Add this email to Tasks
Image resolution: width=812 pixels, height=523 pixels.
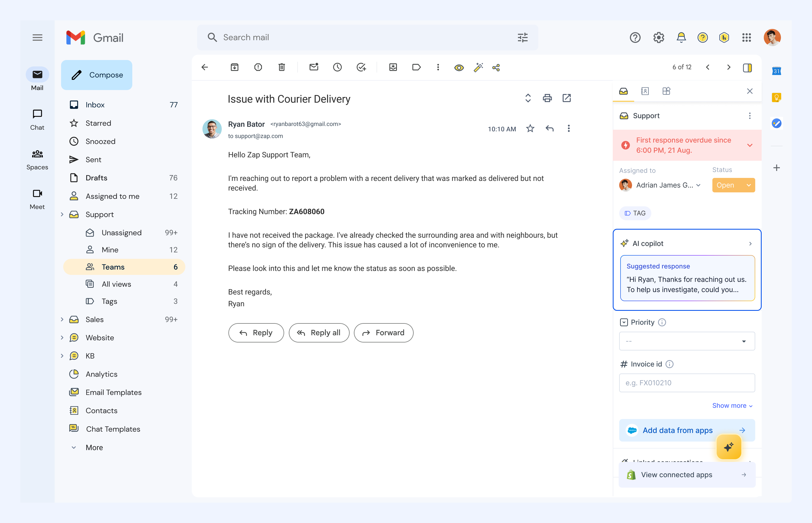[x=361, y=67]
